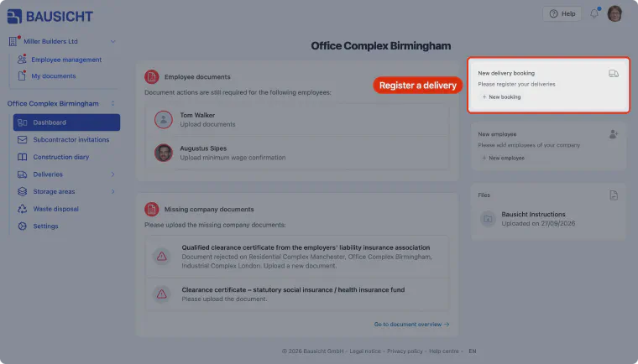
Task: Click the Waste disposal recycle icon
Action: tap(23, 209)
